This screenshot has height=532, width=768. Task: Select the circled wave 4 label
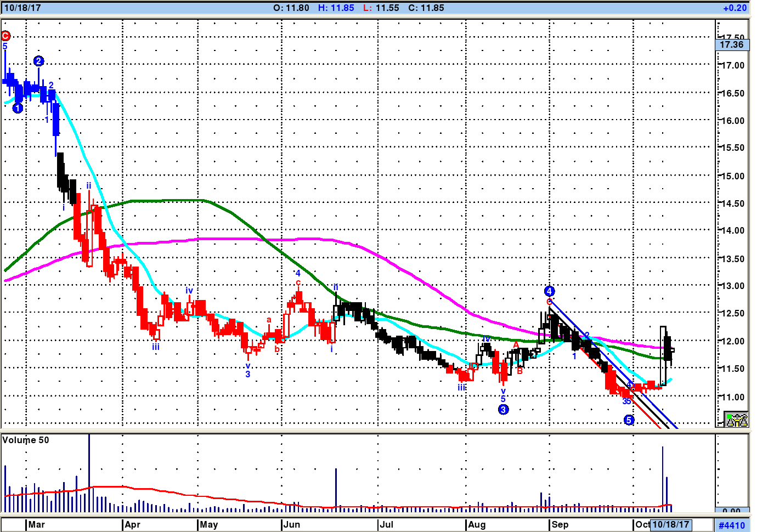coord(549,291)
